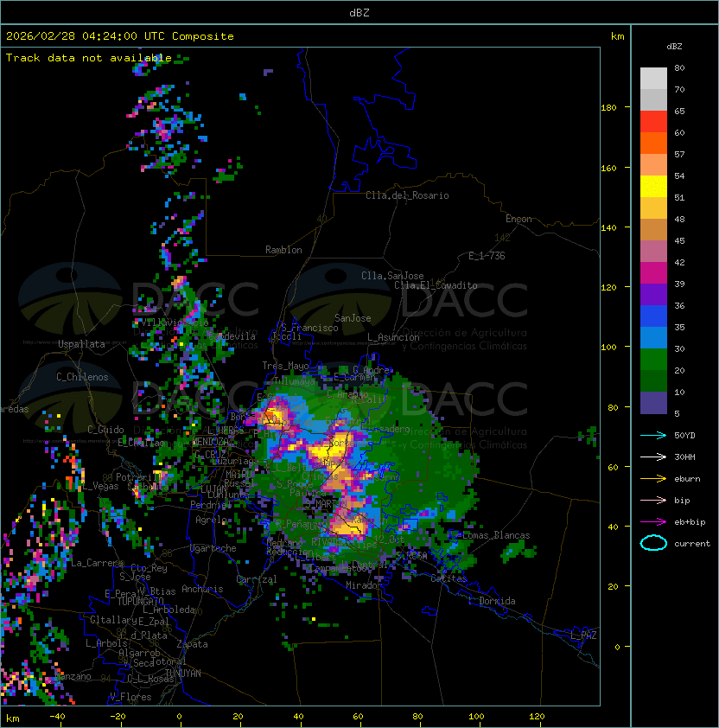Select the light blue 35 dBZ swatch
The image size is (719, 728).
click(653, 338)
